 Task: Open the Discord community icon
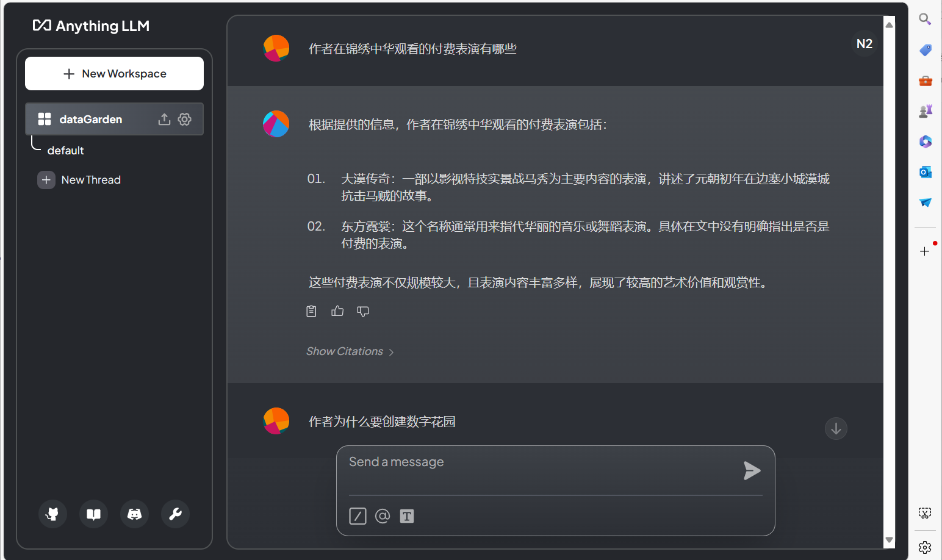[134, 514]
